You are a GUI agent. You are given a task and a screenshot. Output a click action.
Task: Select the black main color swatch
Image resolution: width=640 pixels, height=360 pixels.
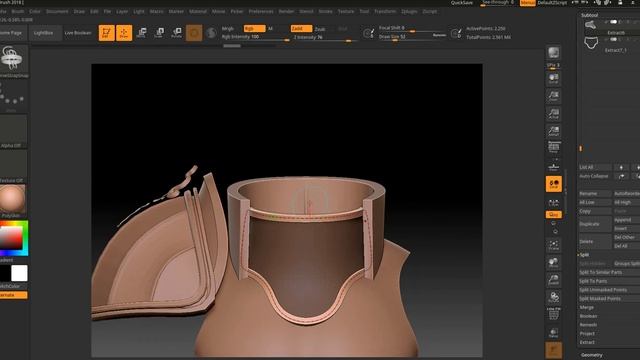(5, 273)
